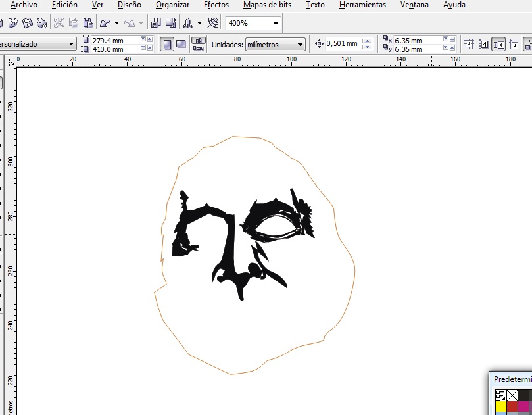Click the current-page layout button
This screenshot has width=532, height=415.
pos(199,48)
